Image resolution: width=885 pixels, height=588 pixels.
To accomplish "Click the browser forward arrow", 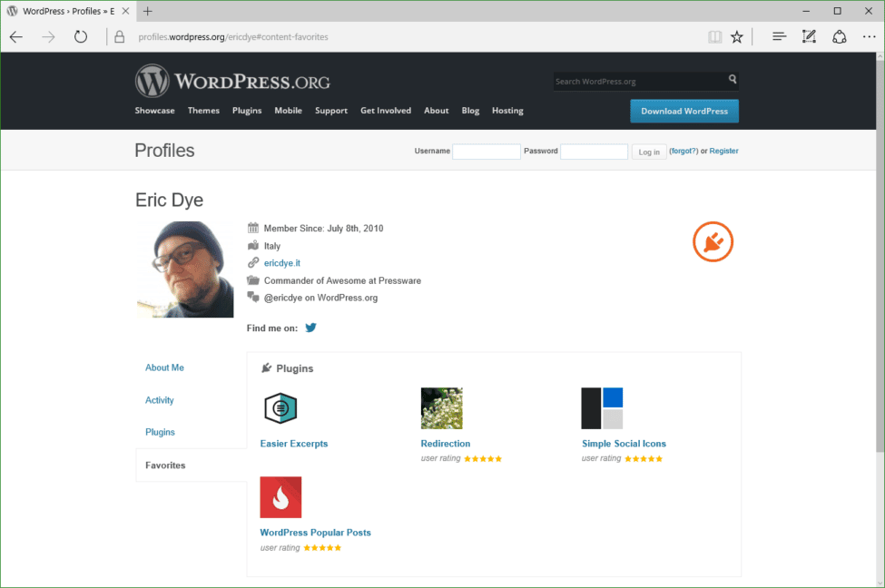I will pos(48,37).
